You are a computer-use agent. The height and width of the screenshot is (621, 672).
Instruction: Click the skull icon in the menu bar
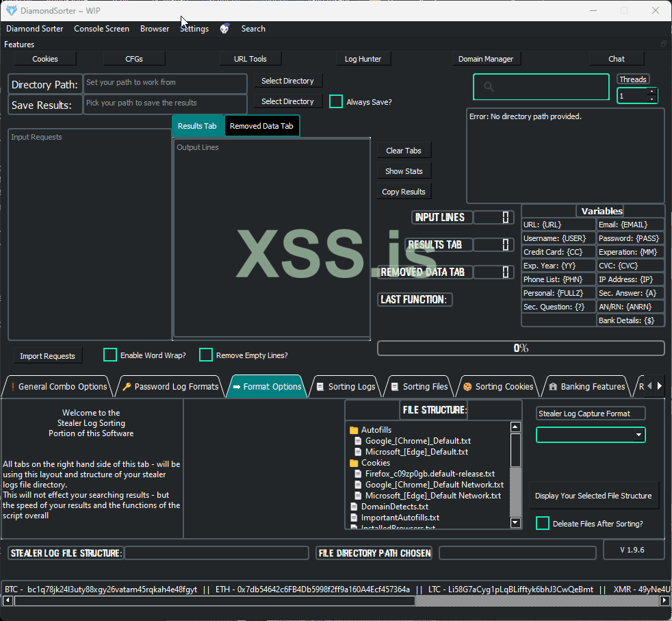[224, 29]
